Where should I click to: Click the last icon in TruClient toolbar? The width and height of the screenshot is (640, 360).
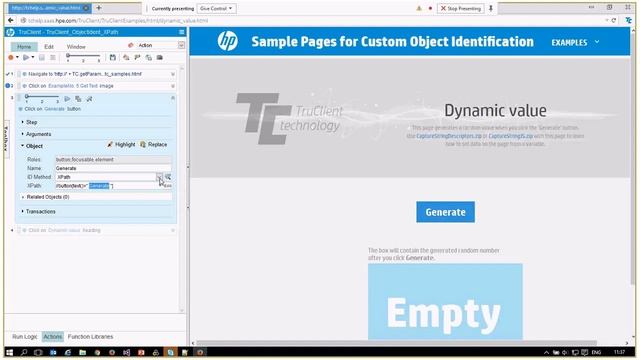coord(160,58)
